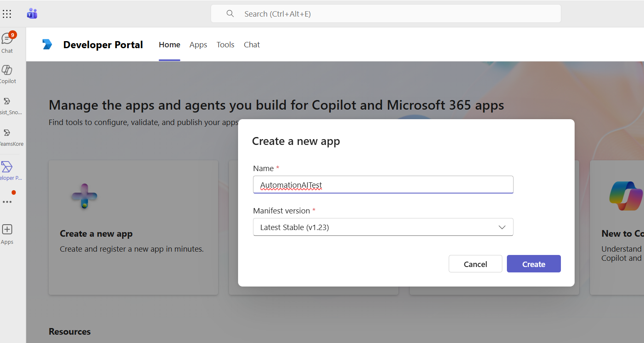Image resolution: width=644 pixels, height=343 pixels.
Task: Expand the Manifest version dropdown
Action: pyautogui.click(x=383, y=227)
